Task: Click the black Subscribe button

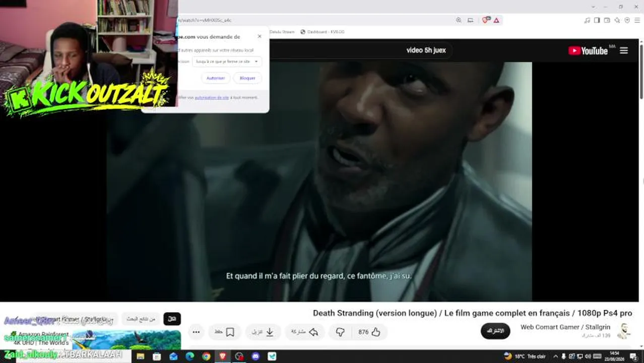Action: pyautogui.click(x=495, y=331)
